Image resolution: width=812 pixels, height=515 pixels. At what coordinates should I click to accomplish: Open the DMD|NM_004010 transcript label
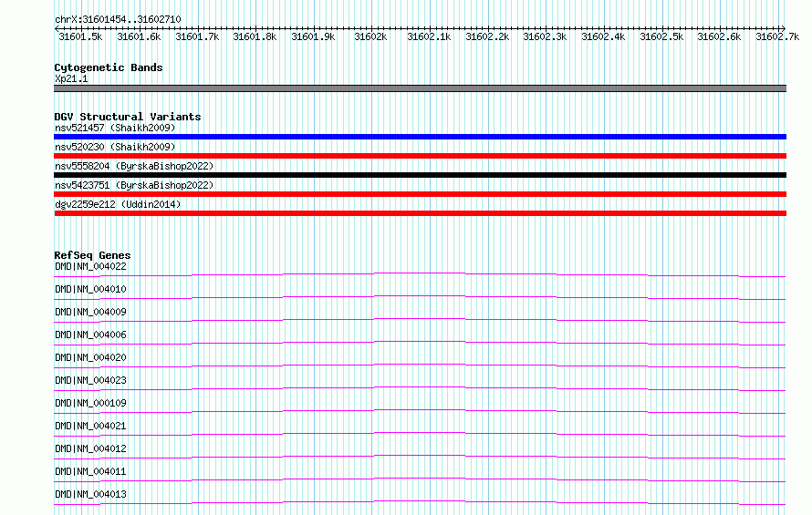[90, 289]
